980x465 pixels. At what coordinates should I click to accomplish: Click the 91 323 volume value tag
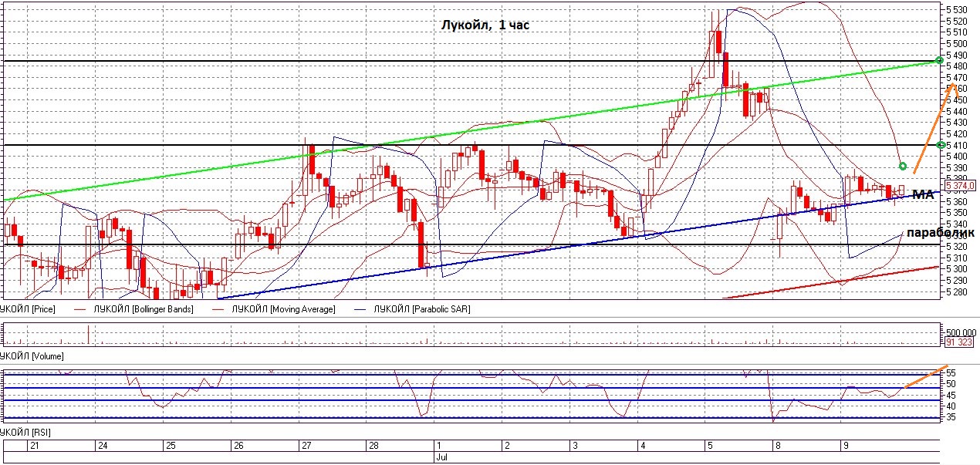[x=959, y=342]
